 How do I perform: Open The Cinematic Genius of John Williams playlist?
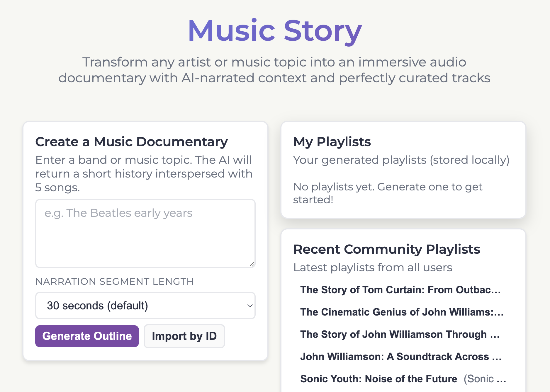pyautogui.click(x=402, y=312)
